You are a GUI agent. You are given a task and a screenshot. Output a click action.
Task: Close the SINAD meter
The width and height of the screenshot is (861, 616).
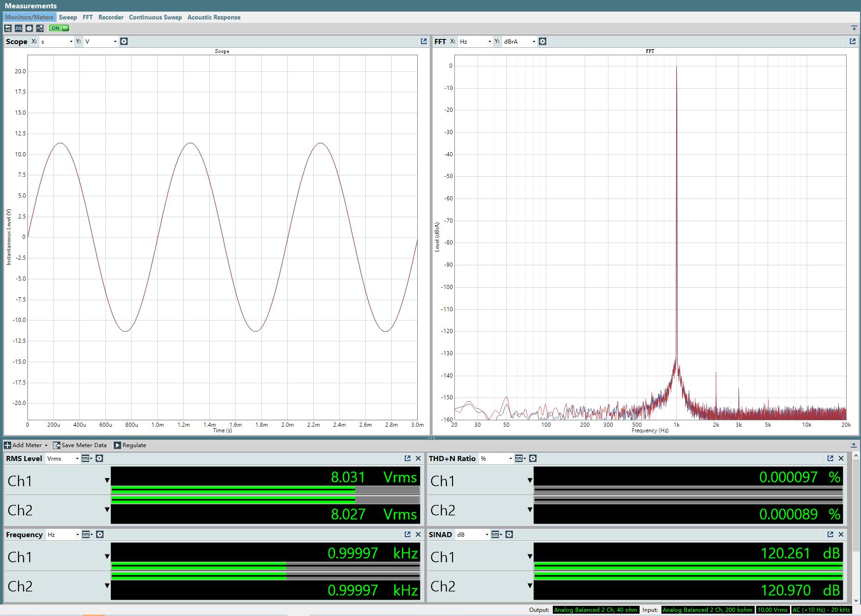pyautogui.click(x=841, y=534)
